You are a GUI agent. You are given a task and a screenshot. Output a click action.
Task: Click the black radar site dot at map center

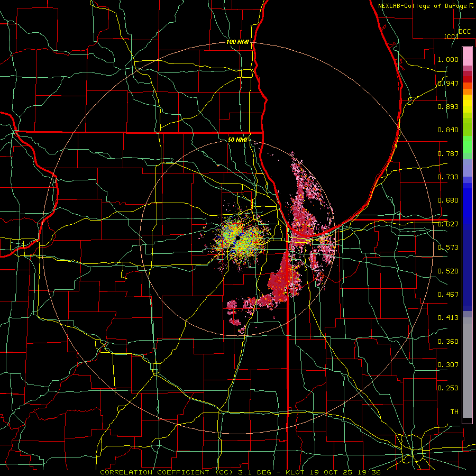[238, 239]
